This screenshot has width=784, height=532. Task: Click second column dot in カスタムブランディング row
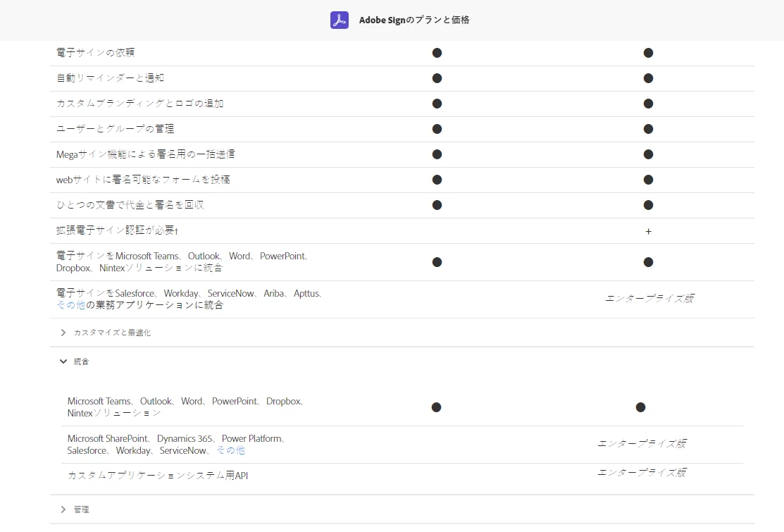coord(649,104)
